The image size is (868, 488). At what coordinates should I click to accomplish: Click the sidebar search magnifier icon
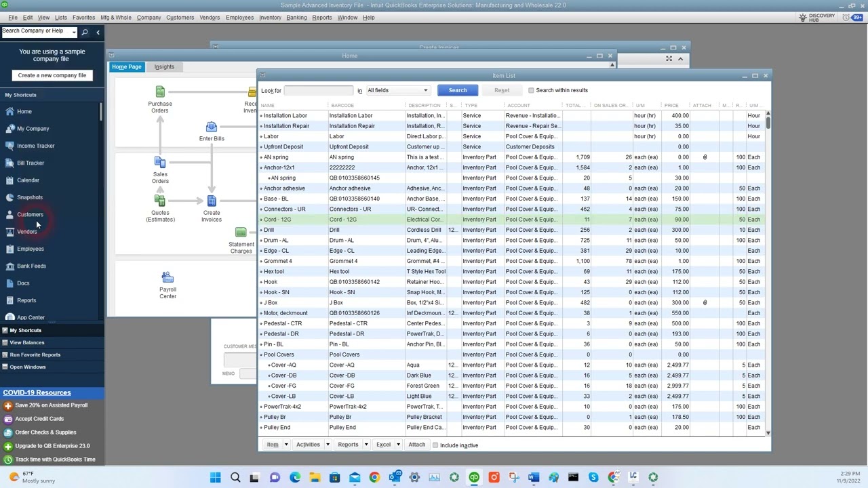[85, 32]
